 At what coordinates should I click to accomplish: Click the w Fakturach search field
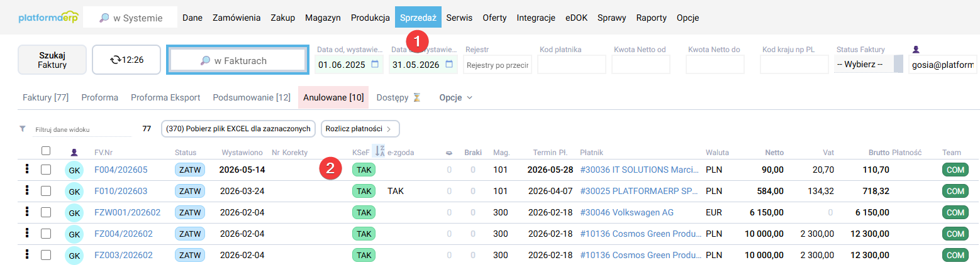click(238, 60)
